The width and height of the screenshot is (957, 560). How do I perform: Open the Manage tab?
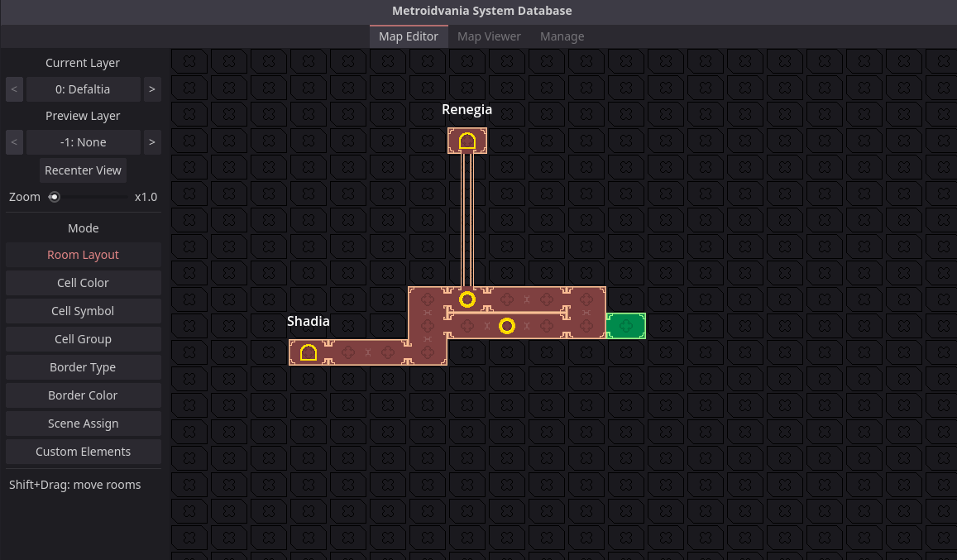[562, 36]
